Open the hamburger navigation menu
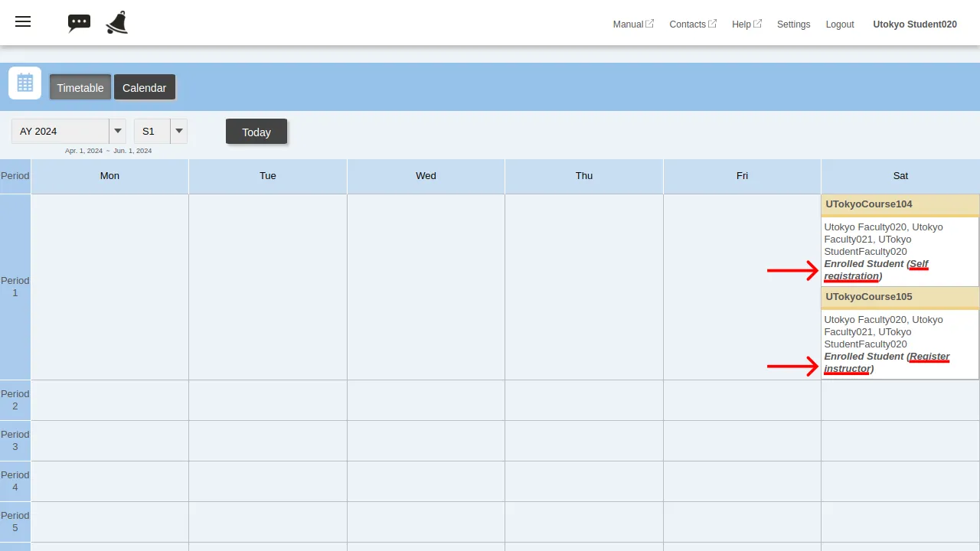Viewport: 980px width, 551px height. click(x=22, y=21)
